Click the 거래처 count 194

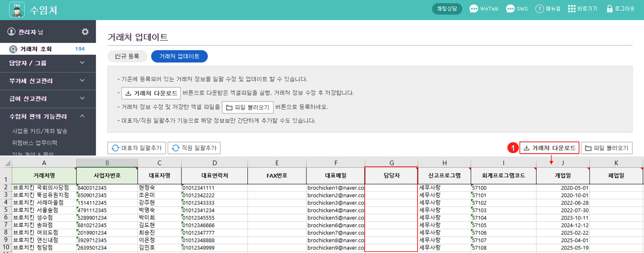coord(80,49)
